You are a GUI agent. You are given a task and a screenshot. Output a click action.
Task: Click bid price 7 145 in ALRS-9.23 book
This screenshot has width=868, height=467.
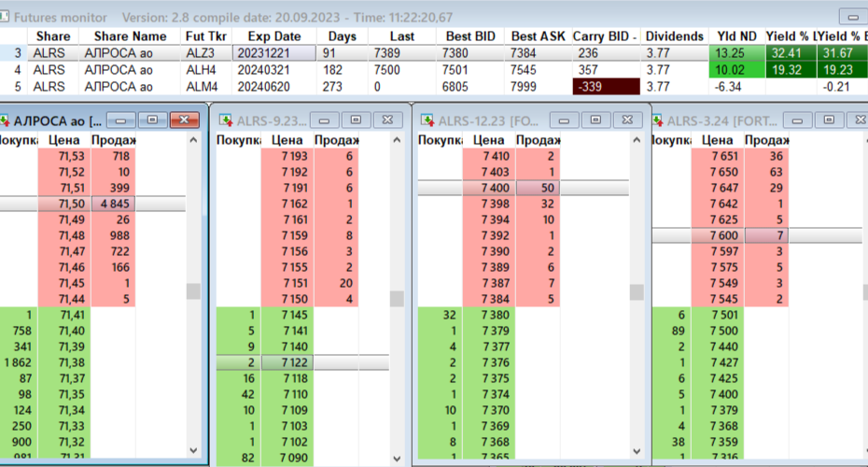click(287, 315)
